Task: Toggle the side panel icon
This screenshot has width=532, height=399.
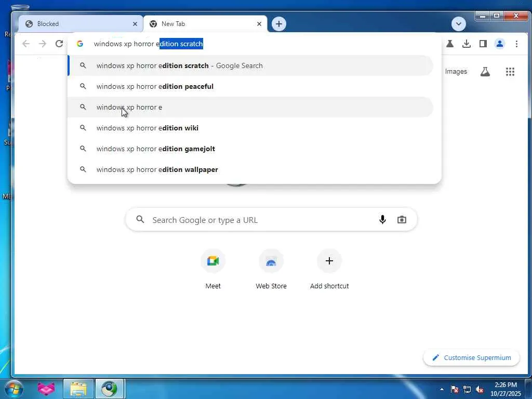Action: point(483,44)
